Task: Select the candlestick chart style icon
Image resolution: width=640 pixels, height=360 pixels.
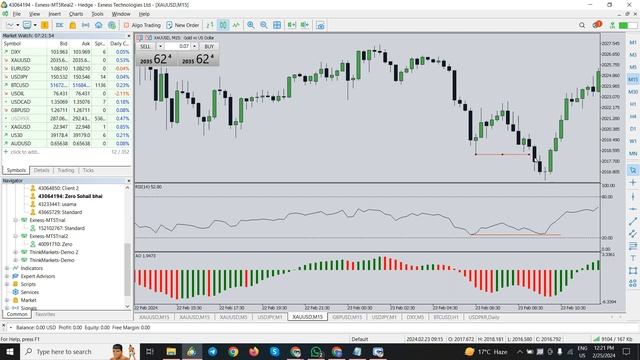Action: pyautogui.click(x=223, y=25)
